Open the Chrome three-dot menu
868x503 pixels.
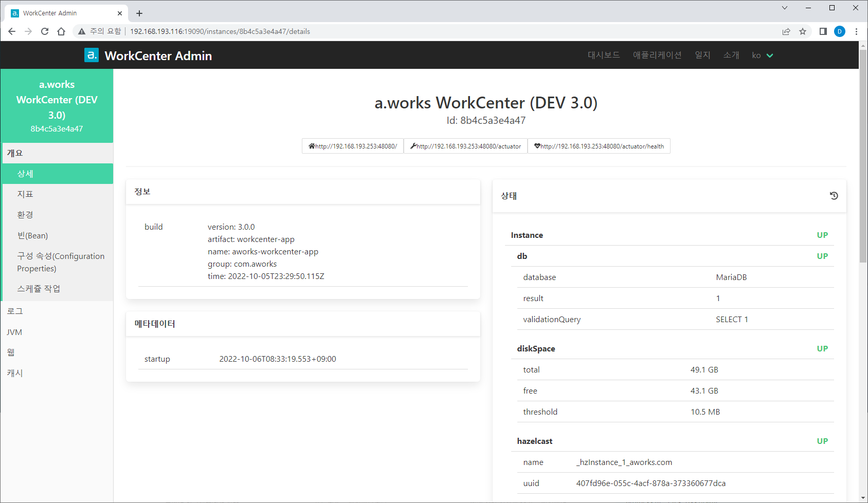pyautogui.click(x=856, y=31)
